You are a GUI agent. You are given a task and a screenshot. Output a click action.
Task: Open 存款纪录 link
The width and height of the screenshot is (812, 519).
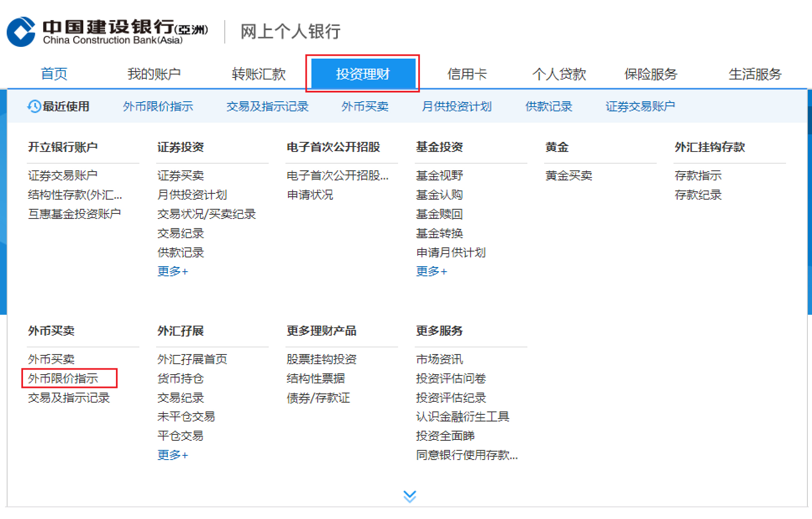coord(698,195)
